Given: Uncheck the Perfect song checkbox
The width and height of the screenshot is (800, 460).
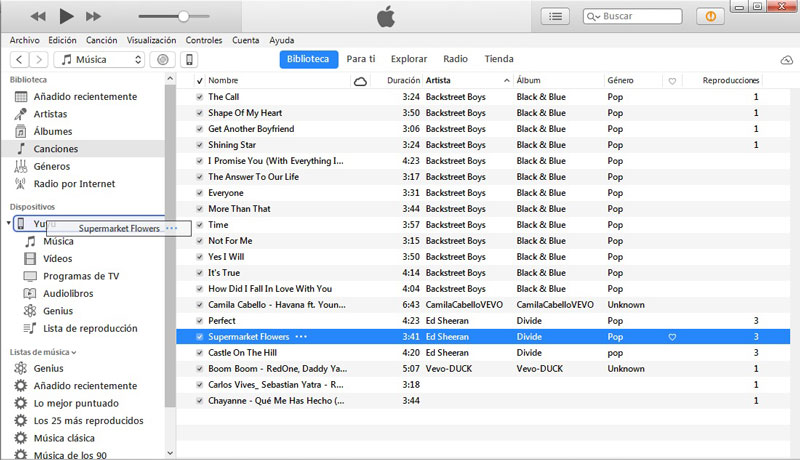Looking at the screenshot, I should click(199, 321).
